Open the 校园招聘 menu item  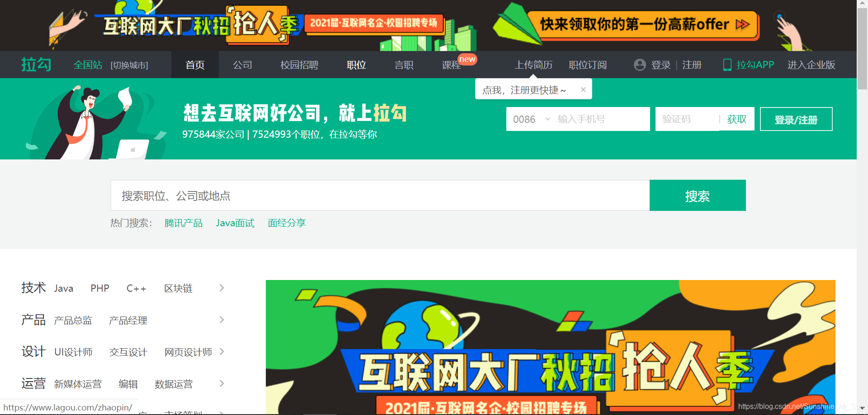tap(299, 65)
